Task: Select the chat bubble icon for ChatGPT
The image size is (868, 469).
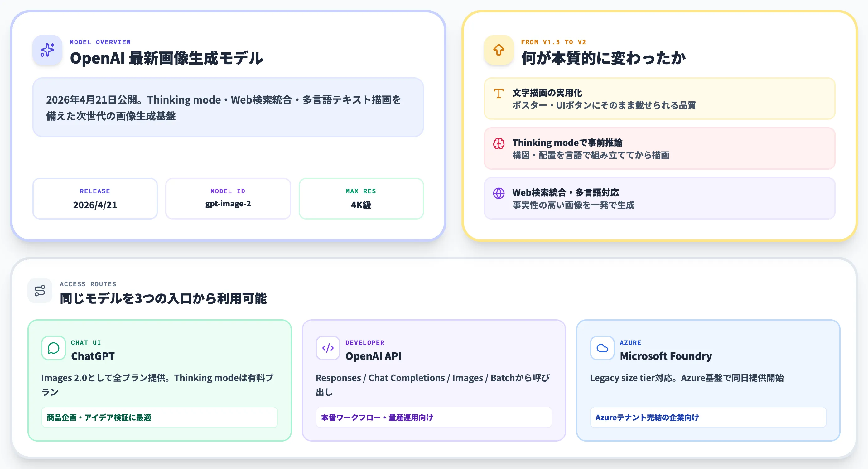Action: (x=53, y=348)
